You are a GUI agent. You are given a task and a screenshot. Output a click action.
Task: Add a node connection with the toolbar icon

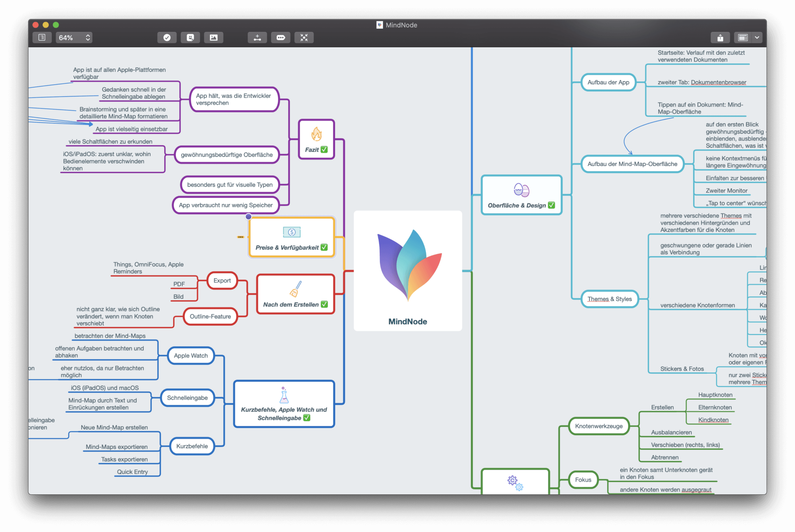257,37
